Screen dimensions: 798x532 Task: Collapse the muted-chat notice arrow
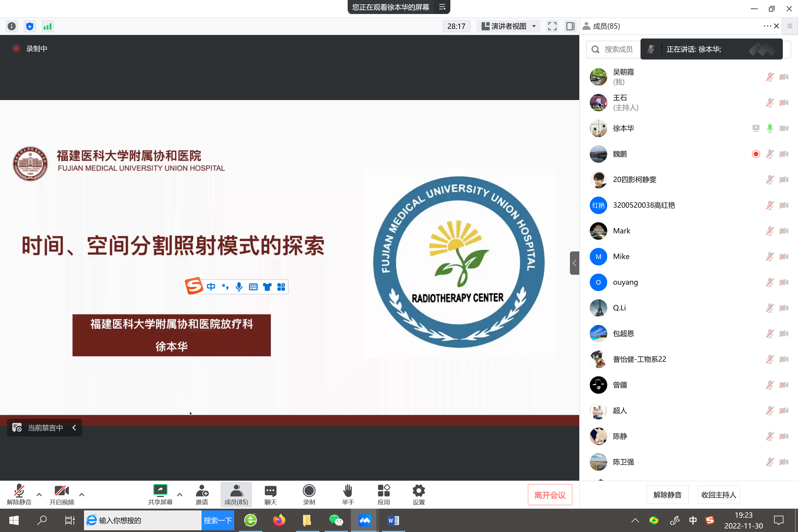[74, 428]
